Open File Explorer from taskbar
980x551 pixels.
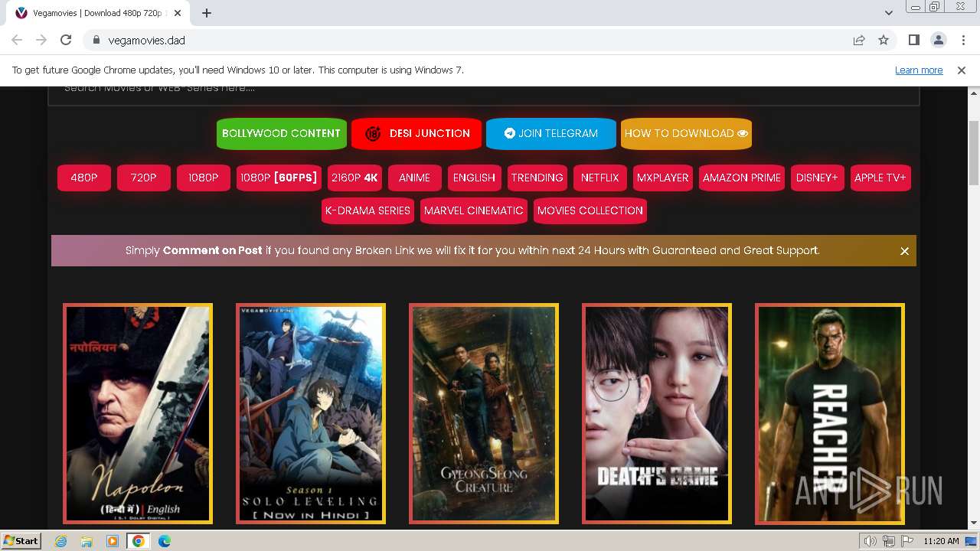tap(87, 541)
